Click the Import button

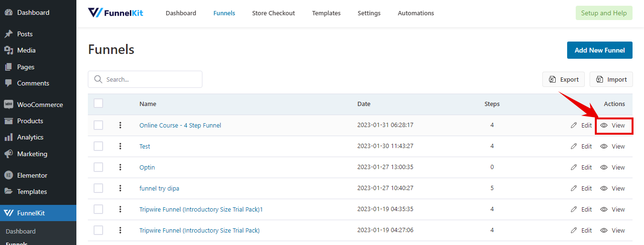(x=611, y=79)
